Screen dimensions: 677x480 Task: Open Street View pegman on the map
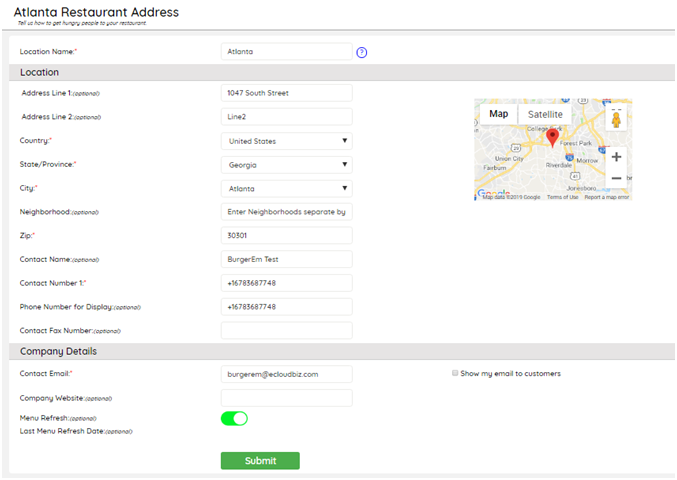pyautogui.click(x=616, y=118)
